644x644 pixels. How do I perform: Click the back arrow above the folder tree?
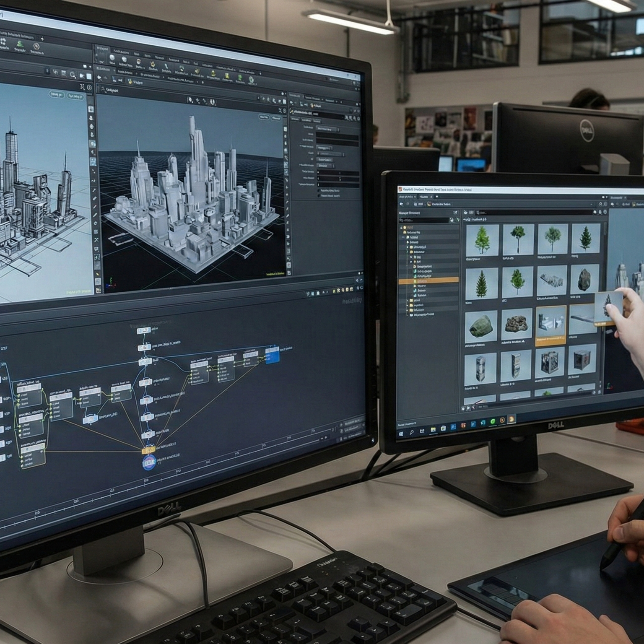(401, 204)
